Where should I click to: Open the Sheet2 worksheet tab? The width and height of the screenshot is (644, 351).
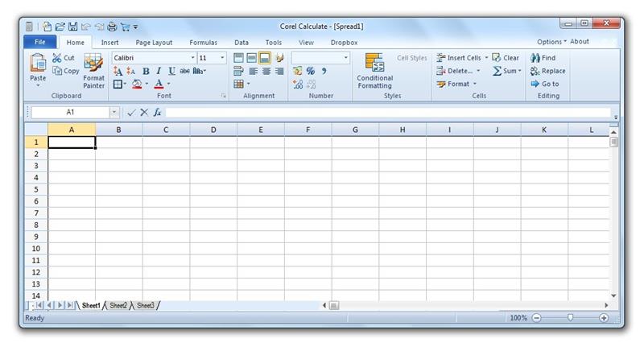pos(118,306)
